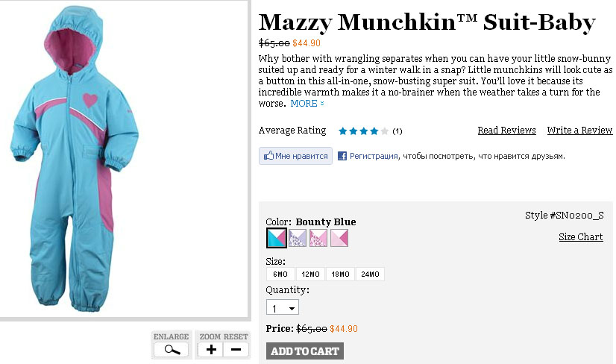This screenshot has width=616, height=364.
Task: Click the Facebook logo icon
Action: [342, 156]
